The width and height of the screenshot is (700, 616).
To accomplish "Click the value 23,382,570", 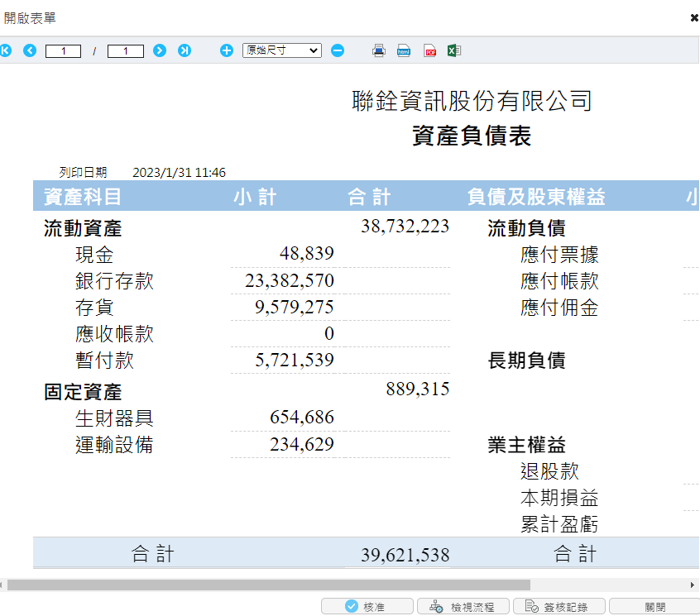I will (290, 280).
